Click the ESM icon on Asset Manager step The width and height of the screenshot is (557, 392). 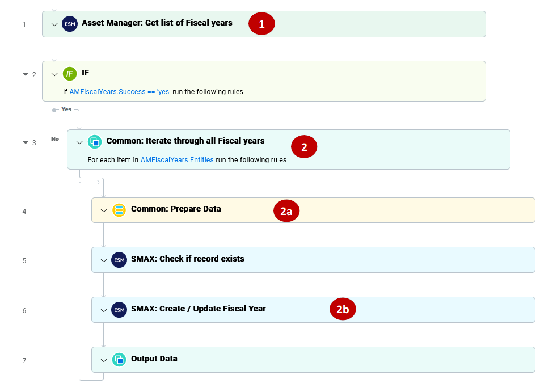coord(70,23)
